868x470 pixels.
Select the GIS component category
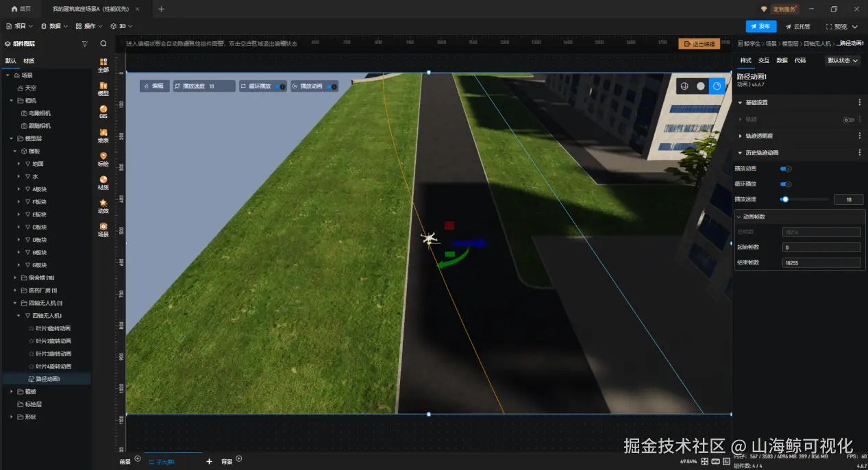coord(103,112)
